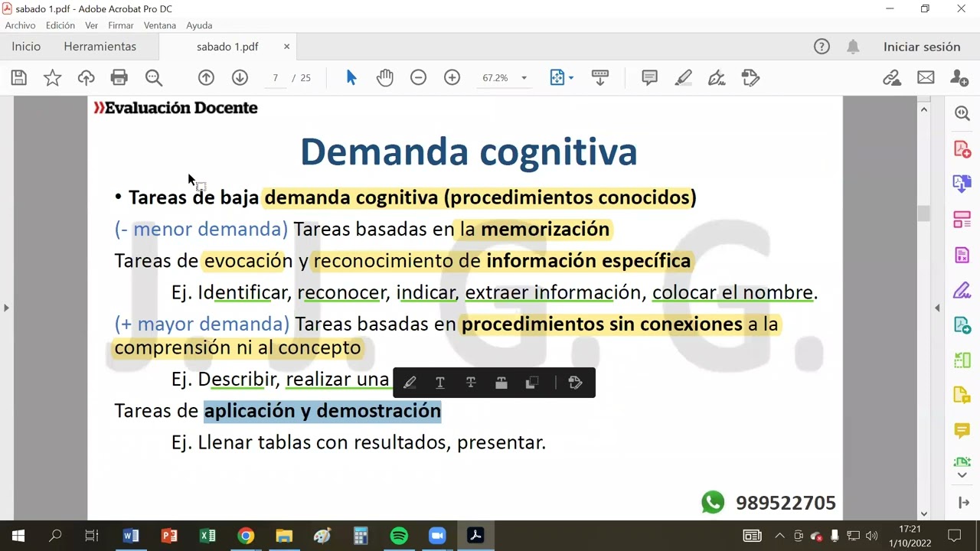
Task: Open the Create PDF tool in the right panel
Action: point(962,148)
